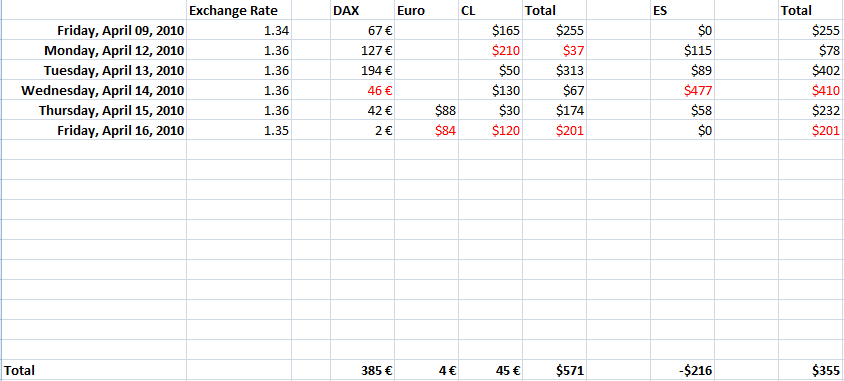The image size is (844, 381).
Task: Select the CL column header
Action: [x=490, y=10]
